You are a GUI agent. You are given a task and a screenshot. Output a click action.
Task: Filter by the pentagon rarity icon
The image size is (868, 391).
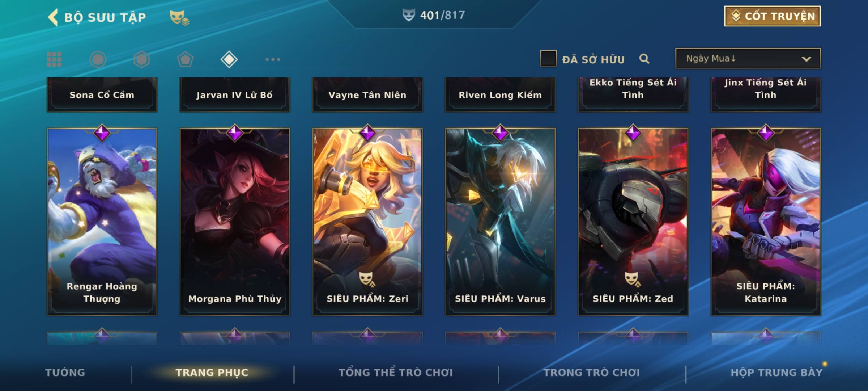(x=185, y=59)
